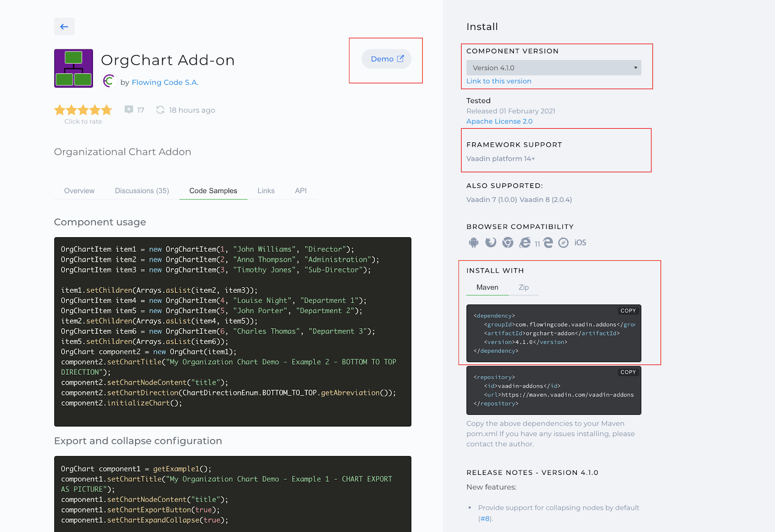This screenshot has height=532, width=775.
Task: Click the Export and collapse configuration heading
Action: coord(138,441)
